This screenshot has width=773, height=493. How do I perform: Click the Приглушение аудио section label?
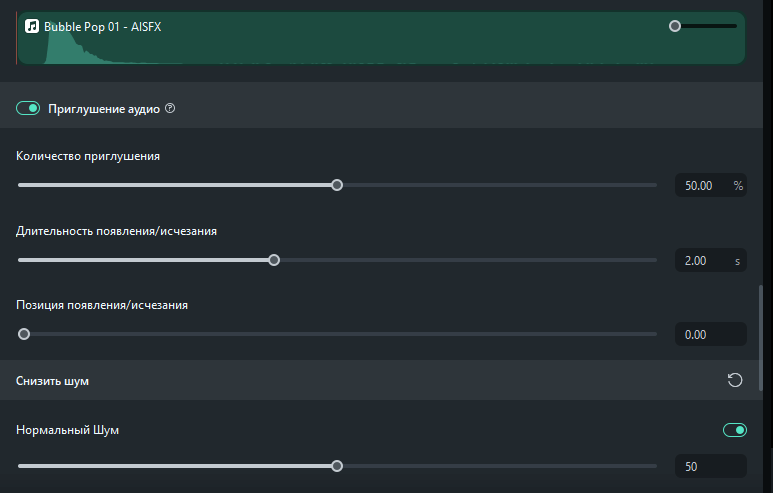click(x=104, y=109)
